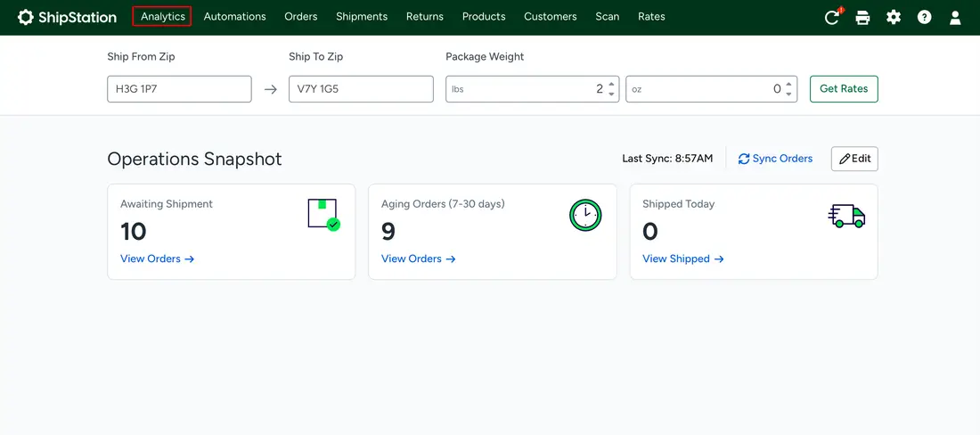Click the Sync Orders link
980x435 pixels.
click(775, 159)
